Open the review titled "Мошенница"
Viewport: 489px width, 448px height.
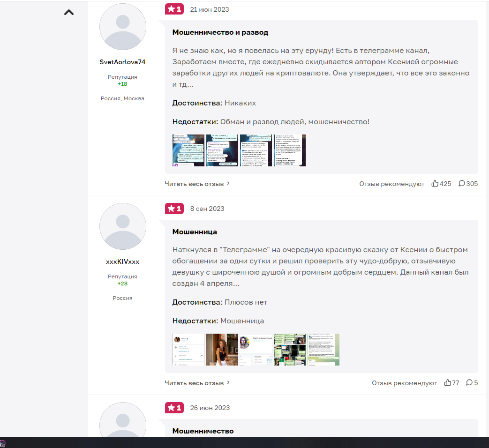coord(195,232)
